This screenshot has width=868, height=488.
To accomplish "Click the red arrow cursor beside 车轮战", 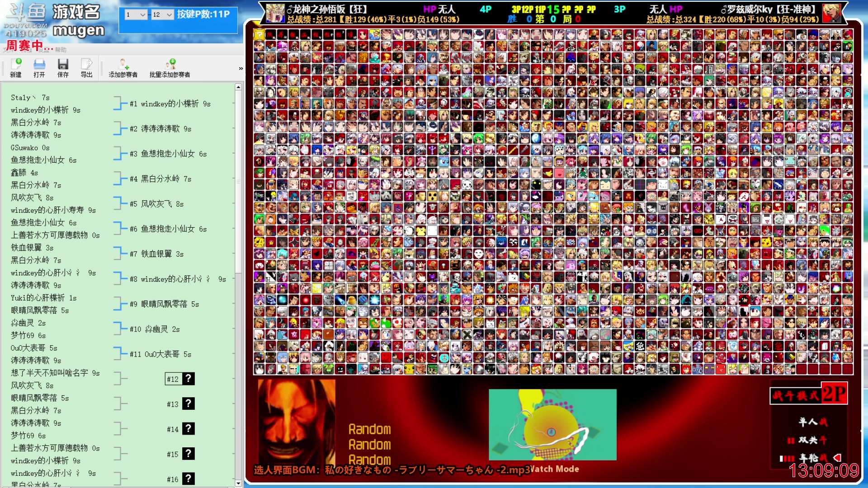I will click(x=837, y=457).
